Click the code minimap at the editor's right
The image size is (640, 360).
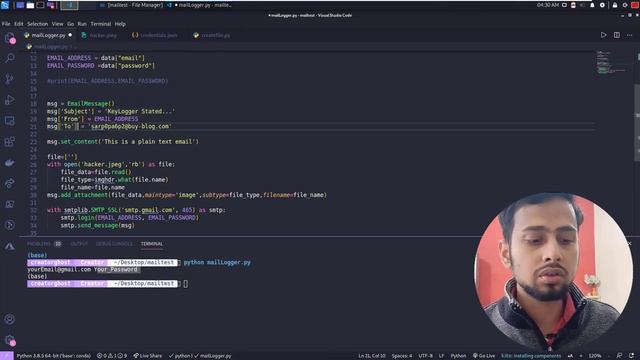coord(611,62)
